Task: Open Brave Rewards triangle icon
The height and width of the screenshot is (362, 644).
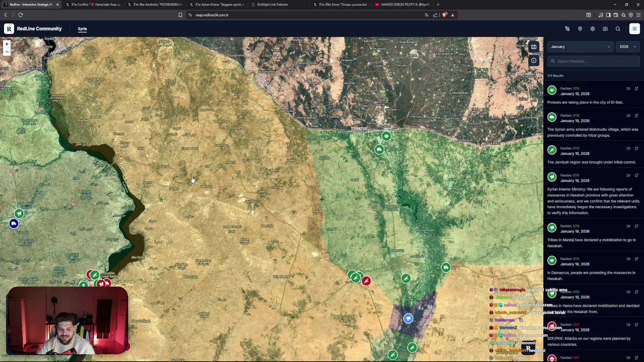Action: pos(452,15)
